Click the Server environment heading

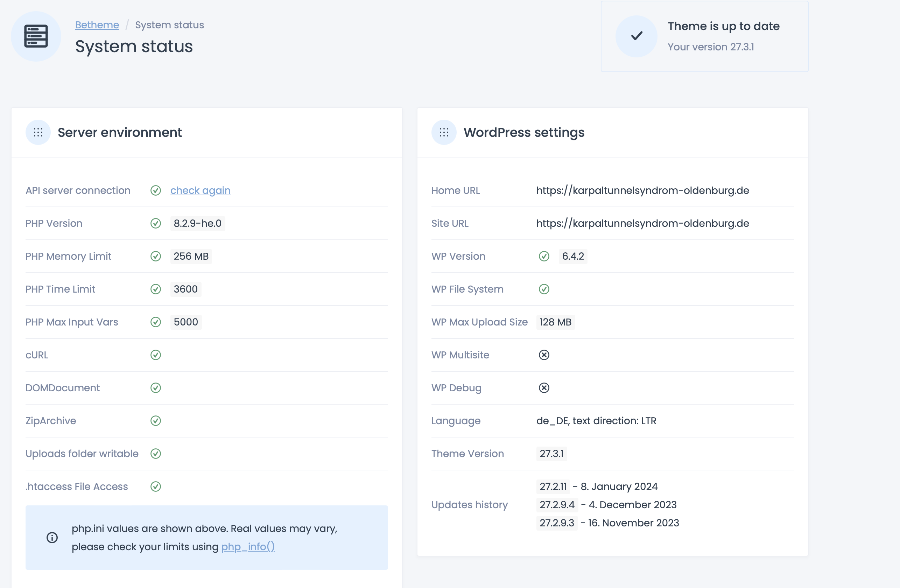(x=120, y=132)
